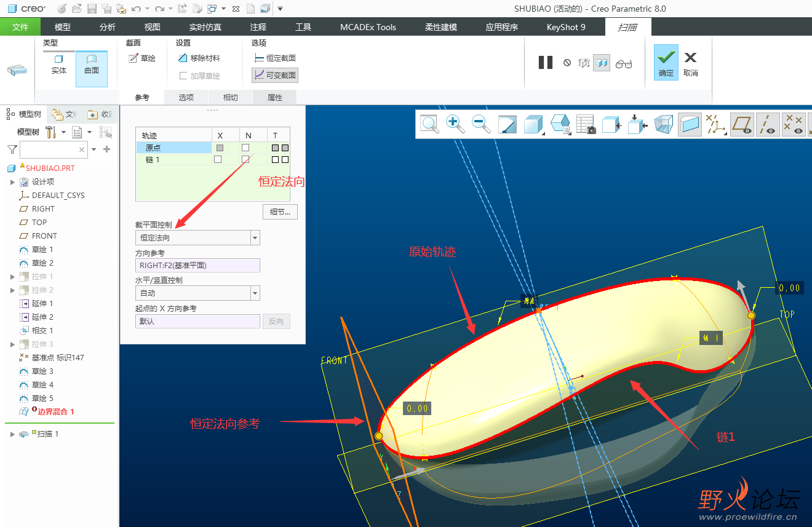812x527 pixels.
Task: Click the no-preview circle icon
Action: pyautogui.click(x=567, y=63)
